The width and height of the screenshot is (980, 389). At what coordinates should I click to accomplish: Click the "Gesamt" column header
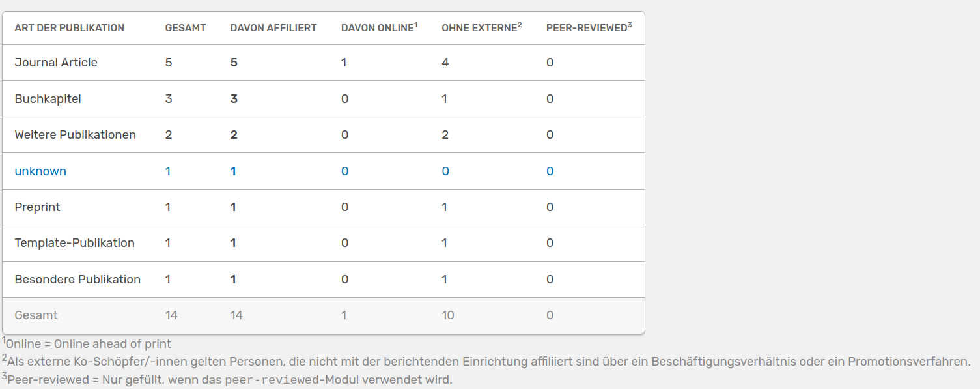pyautogui.click(x=186, y=28)
